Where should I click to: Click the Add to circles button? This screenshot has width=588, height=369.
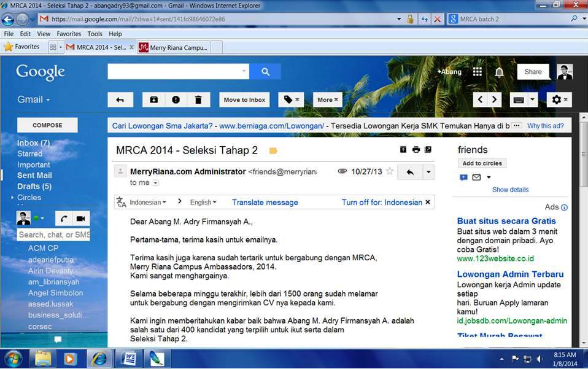482,163
